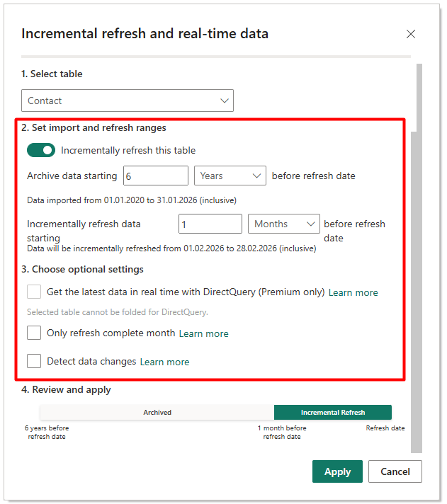The height and width of the screenshot is (504, 447).
Task: Click the '1 month before refresh date' marker label
Action: click(x=282, y=433)
